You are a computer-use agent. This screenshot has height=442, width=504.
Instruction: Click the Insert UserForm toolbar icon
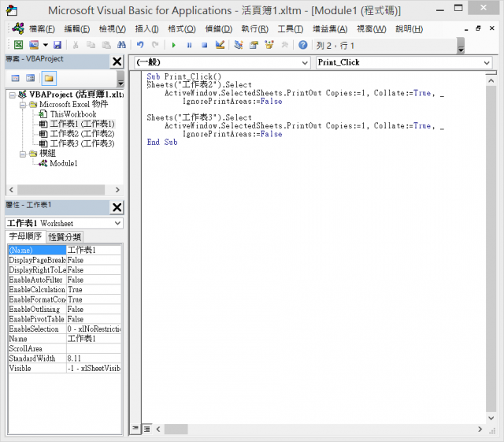[34, 45]
